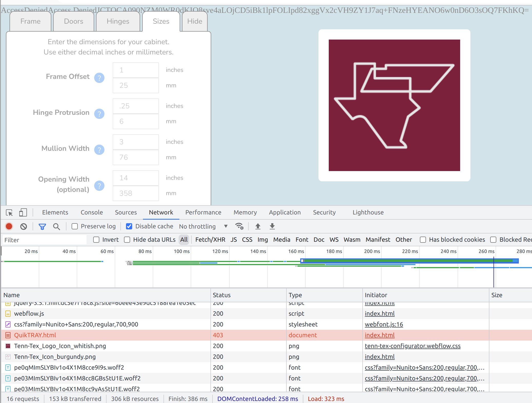Filter requests by Doc type

point(319,240)
